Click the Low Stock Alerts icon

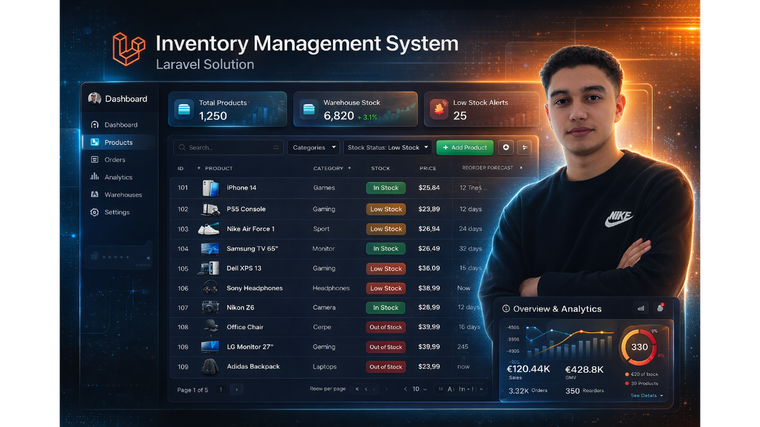(439, 109)
